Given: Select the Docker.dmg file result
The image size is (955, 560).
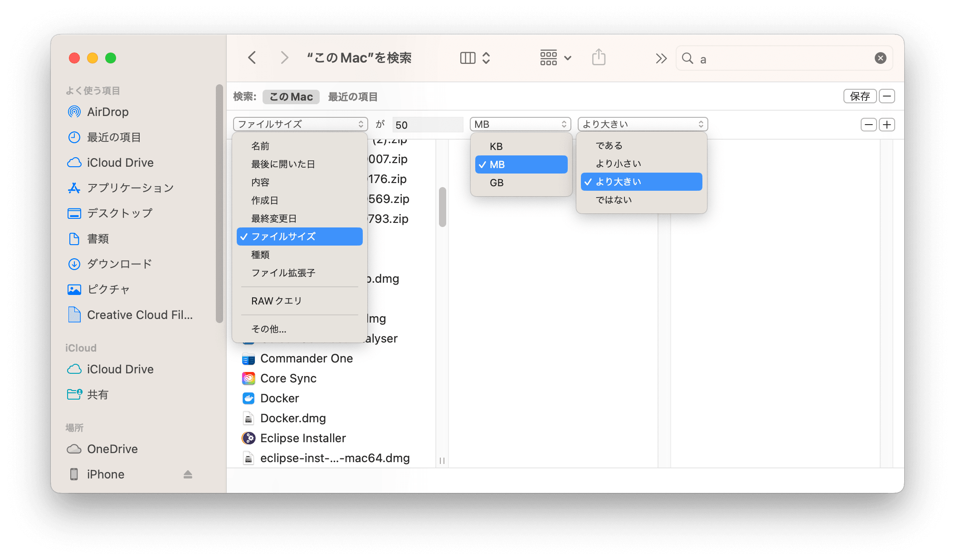Looking at the screenshot, I should 293,418.
